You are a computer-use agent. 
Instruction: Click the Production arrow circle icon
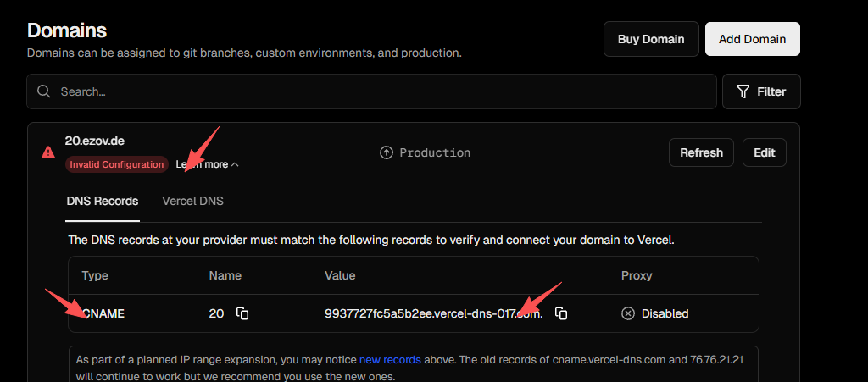[387, 152]
